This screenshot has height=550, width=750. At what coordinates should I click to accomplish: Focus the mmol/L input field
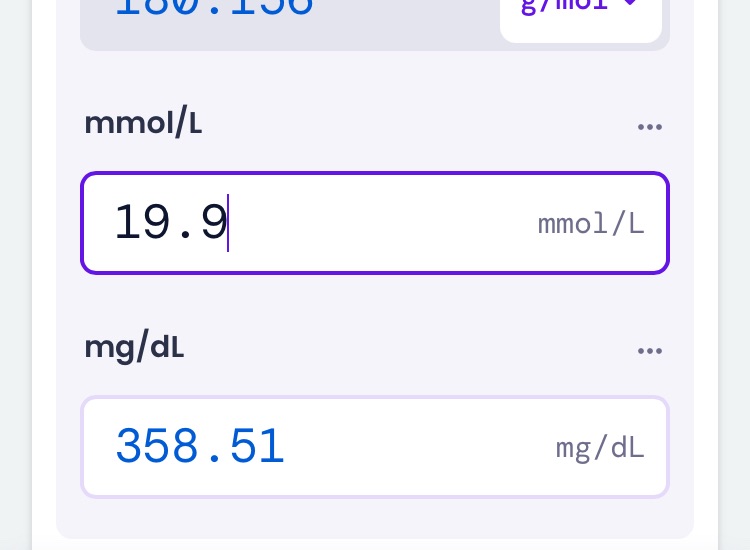coord(375,223)
